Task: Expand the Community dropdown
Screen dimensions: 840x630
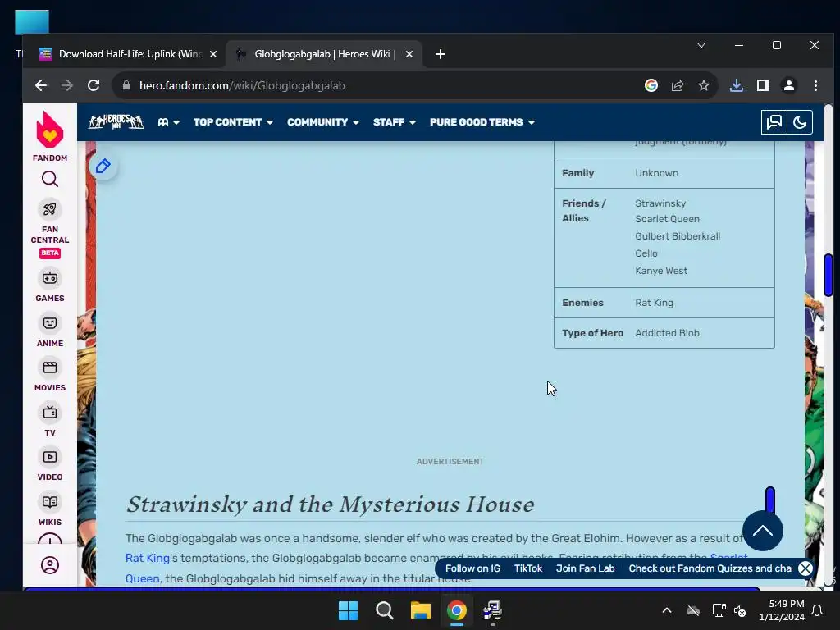Action: pyautogui.click(x=323, y=122)
